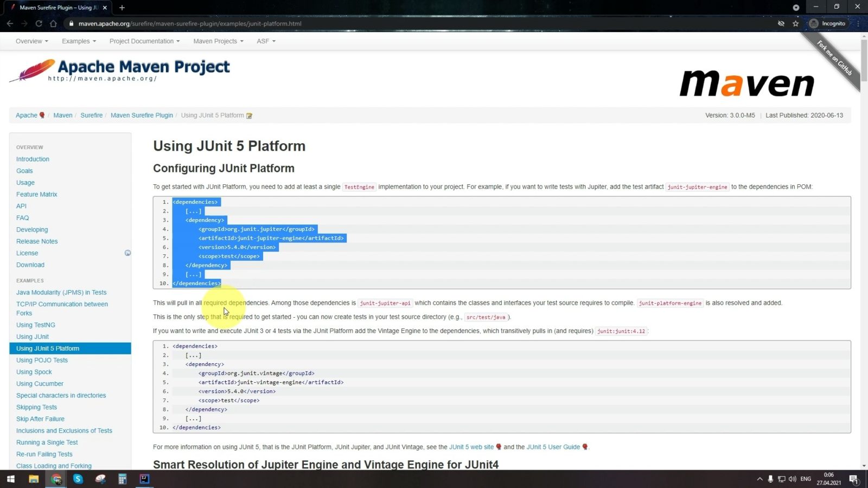Open Calculator from taskbar

tap(123, 479)
